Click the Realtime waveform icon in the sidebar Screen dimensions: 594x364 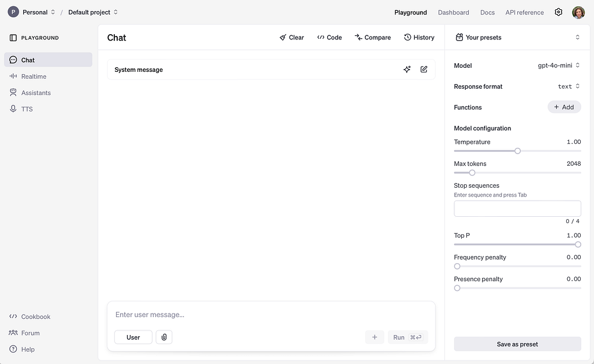tap(13, 76)
